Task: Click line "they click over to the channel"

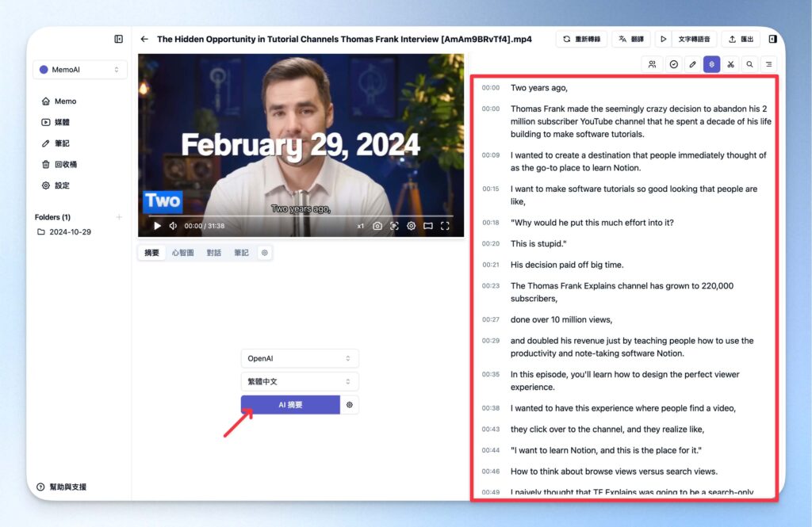Action: pyautogui.click(x=607, y=430)
